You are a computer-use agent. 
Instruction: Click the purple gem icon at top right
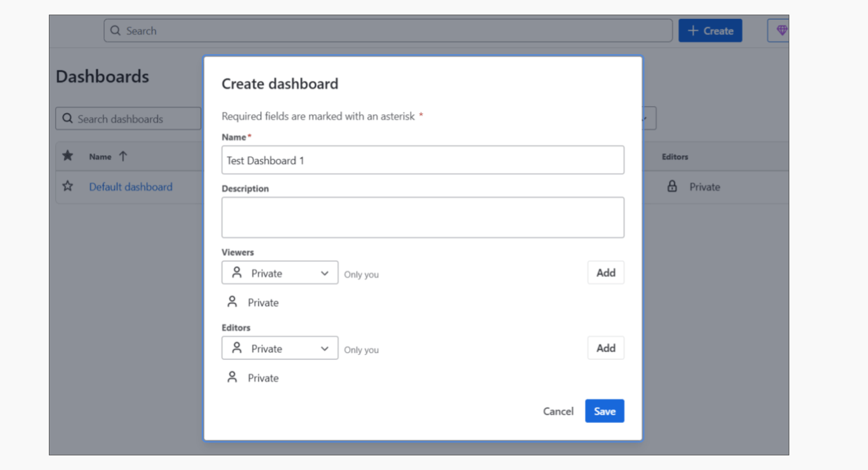coord(781,30)
